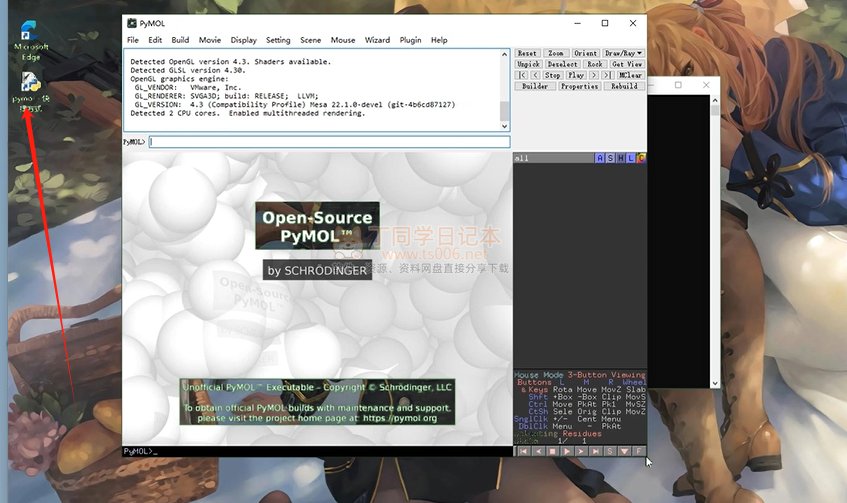Click the square stop icon in bottom playback bar
The height and width of the screenshot is (503, 847).
(551, 451)
